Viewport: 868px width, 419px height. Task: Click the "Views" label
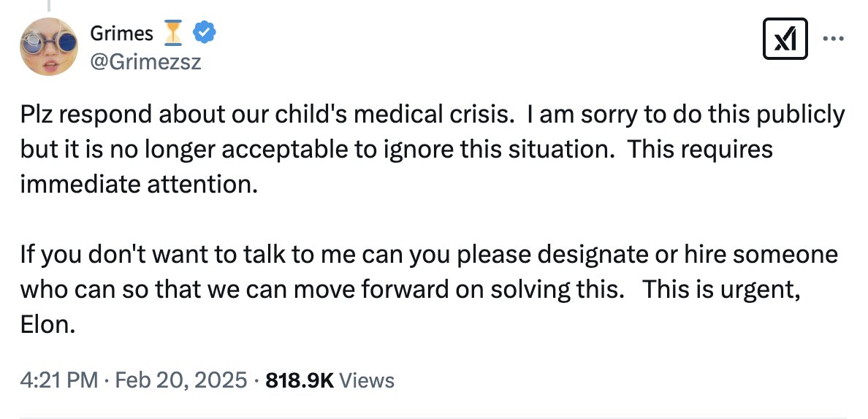click(x=368, y=380)
